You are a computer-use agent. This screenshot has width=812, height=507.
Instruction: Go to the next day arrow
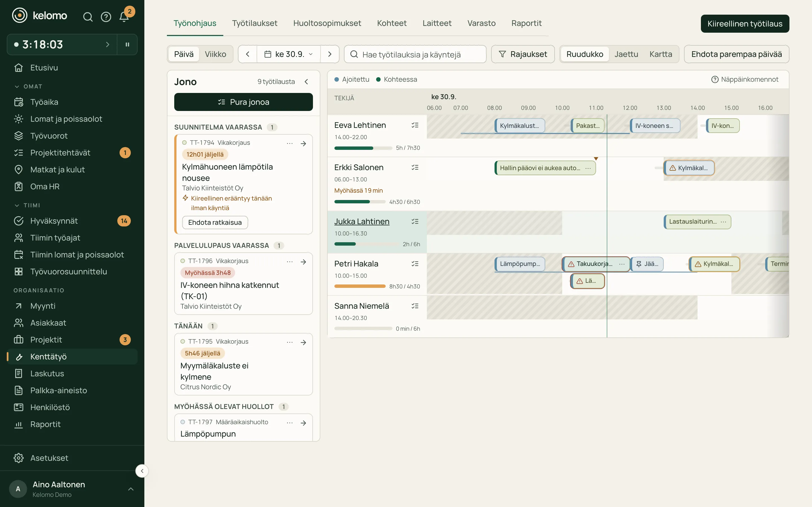tap(330, 54)
